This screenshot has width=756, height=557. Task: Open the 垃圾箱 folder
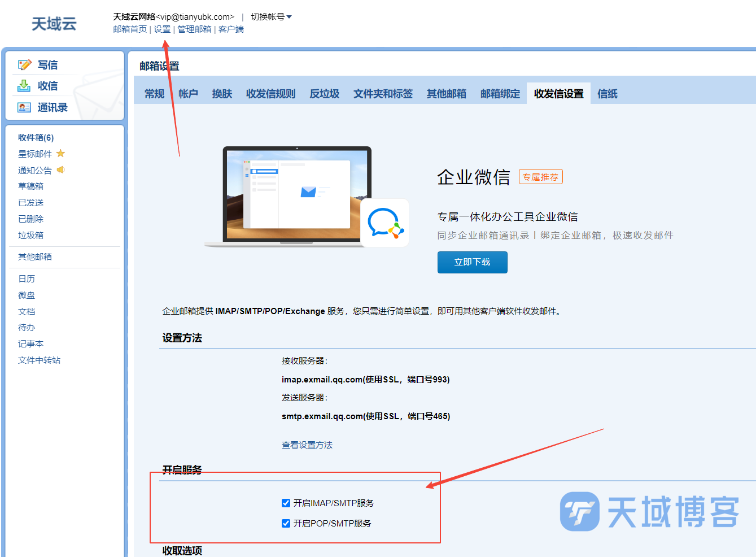[30, 236]
